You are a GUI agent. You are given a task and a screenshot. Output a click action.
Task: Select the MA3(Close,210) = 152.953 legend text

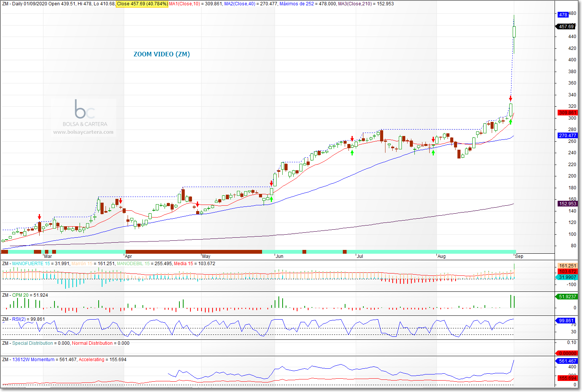click(x=366, y=4)
